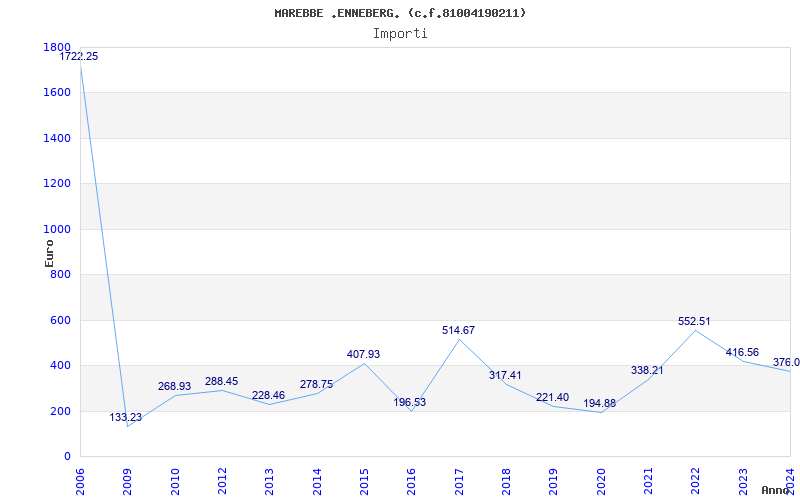Click the 416.56 data label
The image size is (800, 500).
click(742, 353)
